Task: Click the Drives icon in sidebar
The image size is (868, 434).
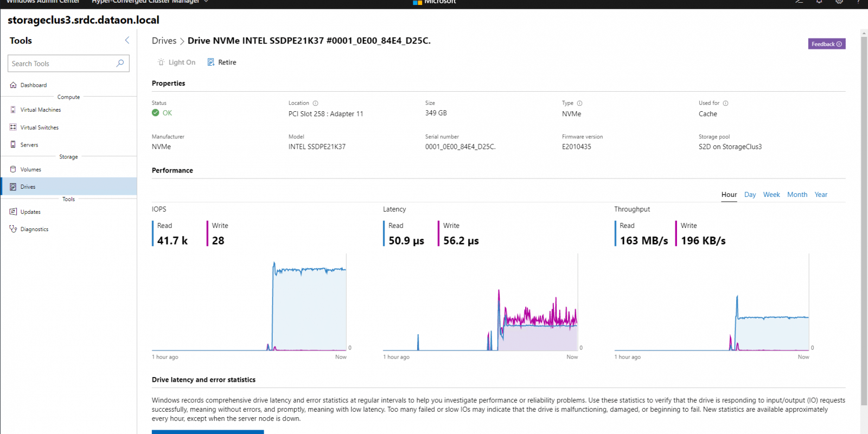Action: pyautogui.click(x=13, y=187)
